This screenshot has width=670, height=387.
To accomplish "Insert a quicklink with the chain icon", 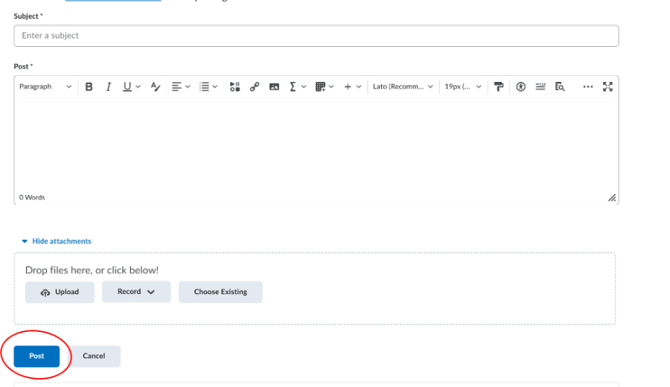I will point(254,87).
